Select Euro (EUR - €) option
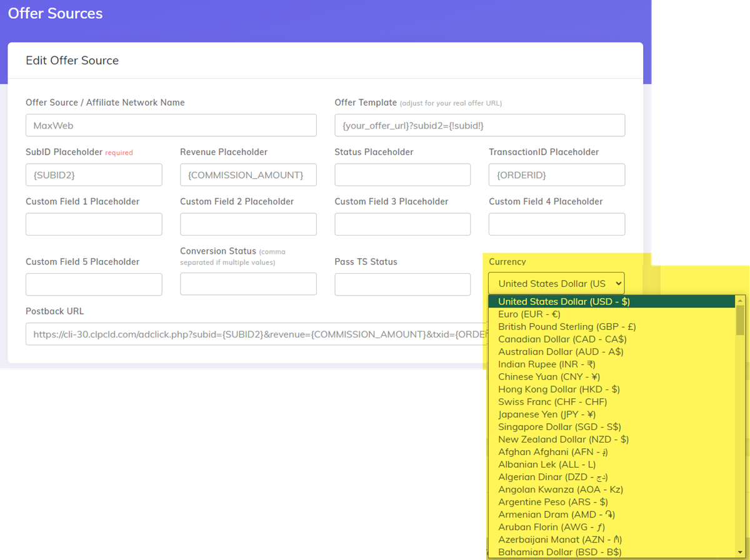Viewport: 750px width, 560px height. (529, 314)
